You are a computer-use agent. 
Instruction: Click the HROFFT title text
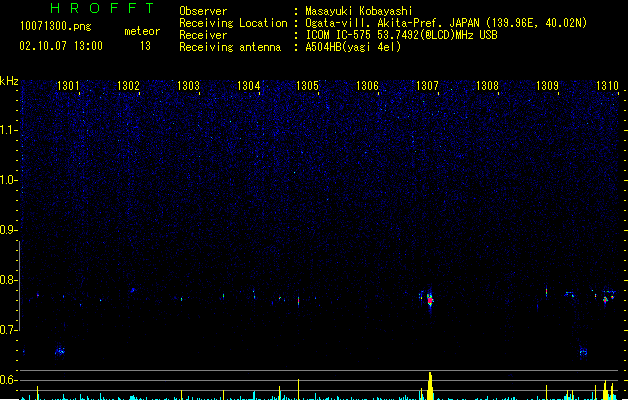[102, 8]
